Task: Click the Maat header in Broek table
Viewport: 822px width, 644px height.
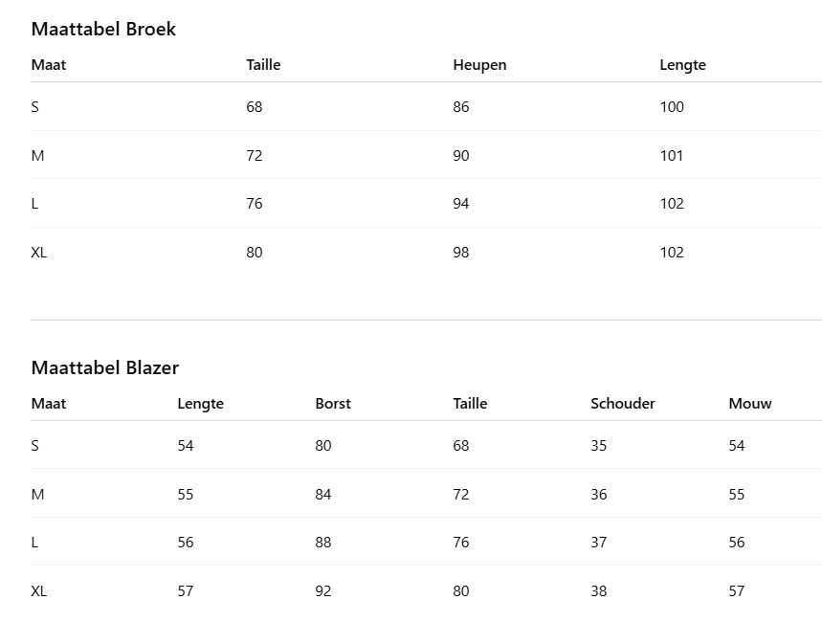Action: tap(49, 65)
